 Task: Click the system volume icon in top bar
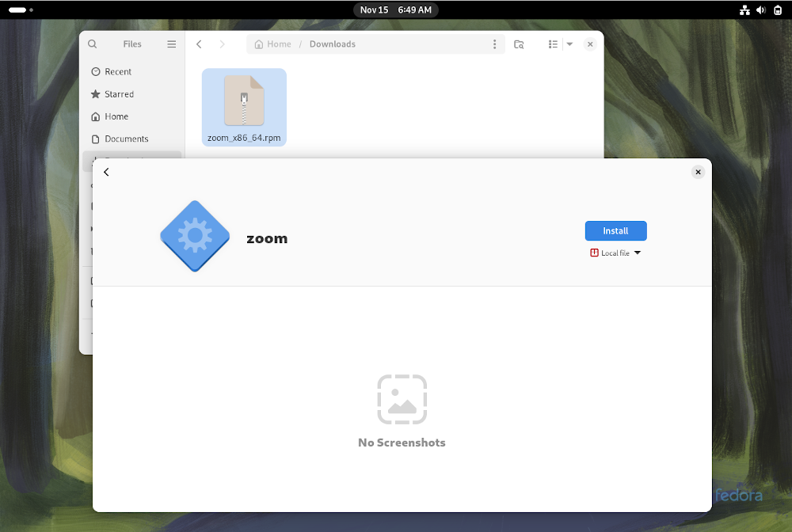(x=761, y=9)
